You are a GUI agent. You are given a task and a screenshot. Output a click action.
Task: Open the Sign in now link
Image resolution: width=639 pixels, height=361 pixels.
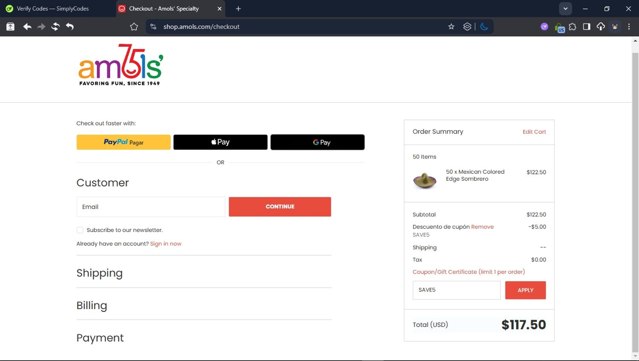(x=166, y=244)
